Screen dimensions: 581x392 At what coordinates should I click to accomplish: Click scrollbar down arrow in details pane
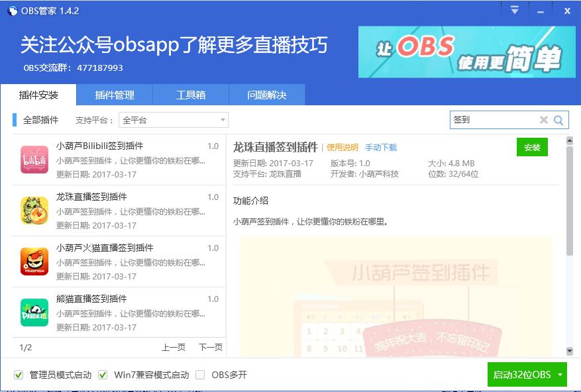(570, 350)
